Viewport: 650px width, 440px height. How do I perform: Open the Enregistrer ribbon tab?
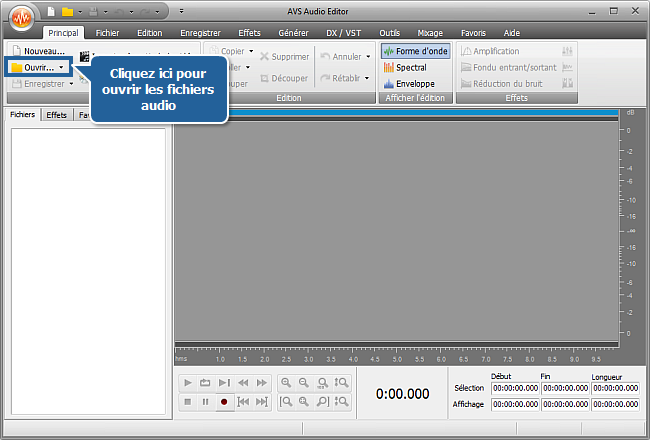click(x=200, y=33)
